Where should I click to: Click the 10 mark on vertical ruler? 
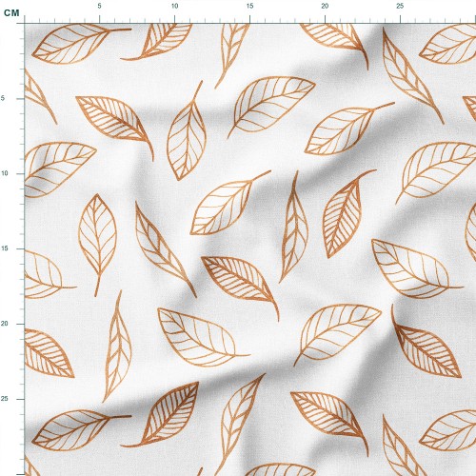pyautogui.click(x=4, y=173)
